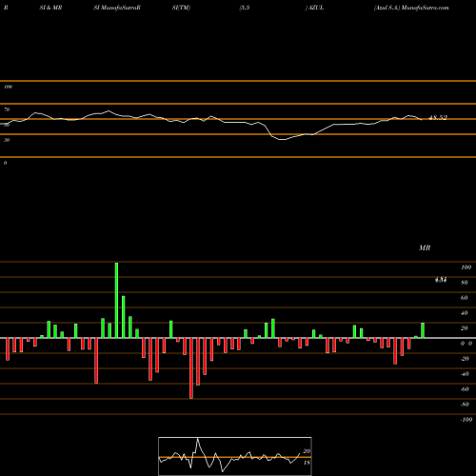Image resolution: width=476 pixels, height=476 pixels.
Task: Click the 80 label on MR axis
Action: (465, 283)
